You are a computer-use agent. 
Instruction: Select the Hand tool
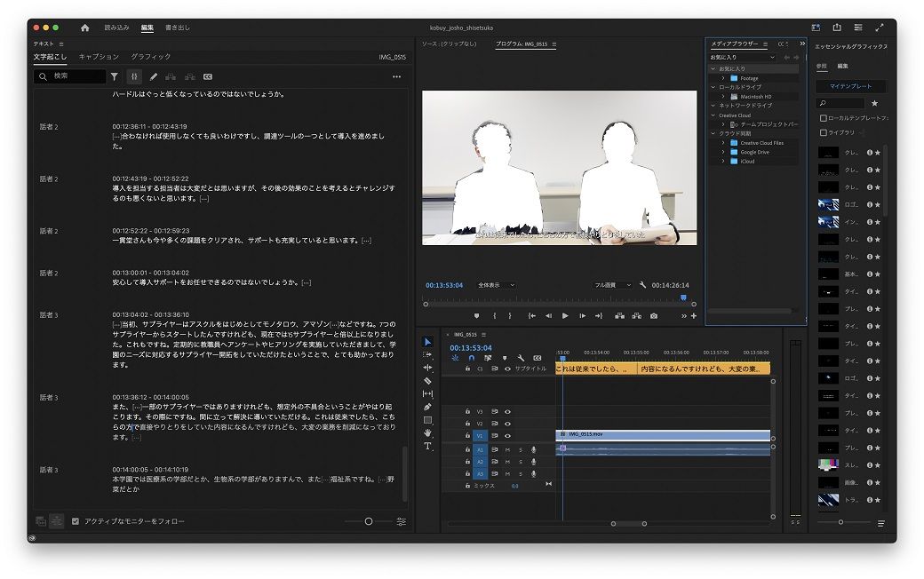point(428,433)
